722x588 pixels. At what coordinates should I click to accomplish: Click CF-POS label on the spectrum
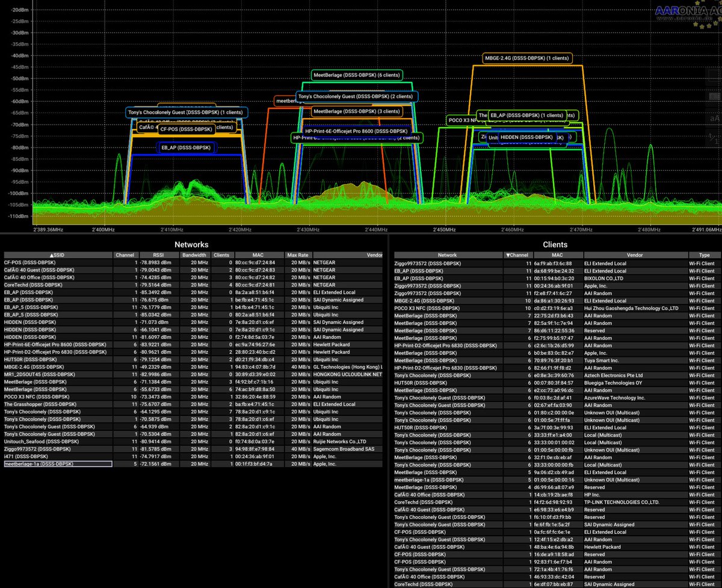186,129
